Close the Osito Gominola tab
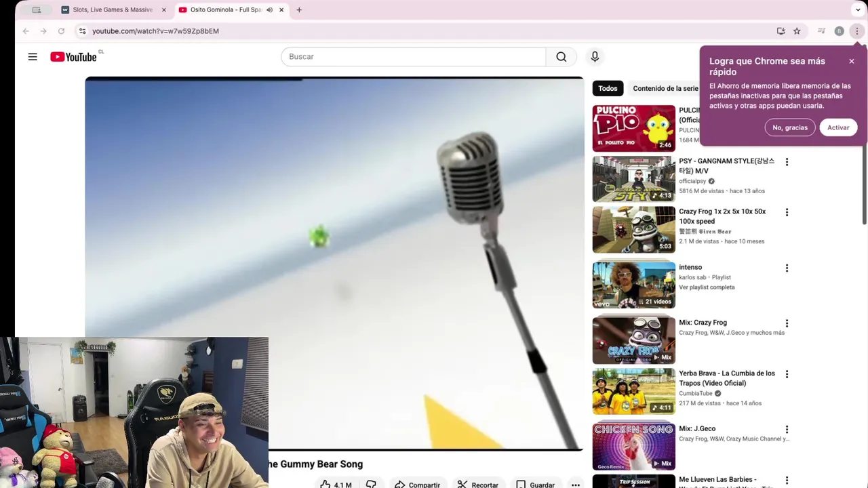The image size is (868, 488). pyautogui.click(x=281, y=10)
